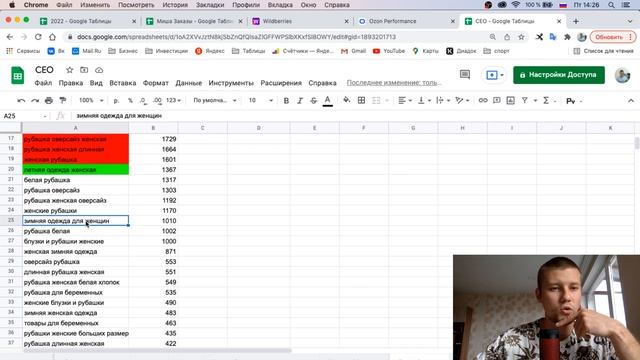Undo the last action in toolbar

(x=21, y=100)
